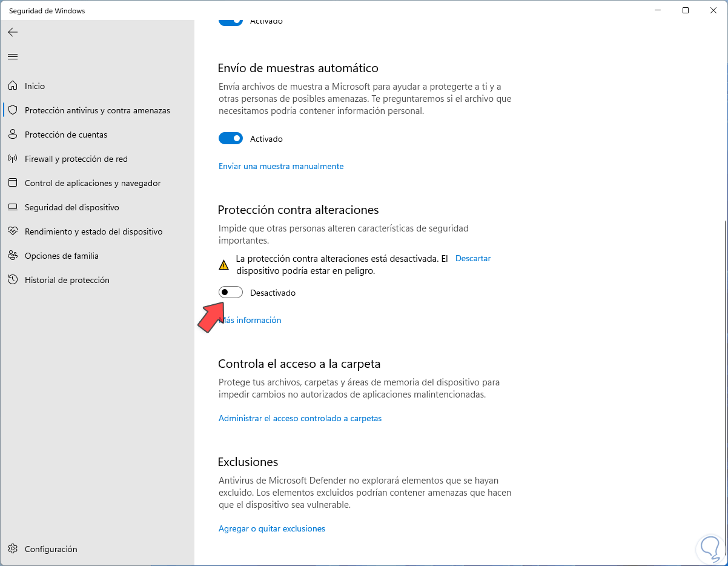The image size is (728, 566).
Task: Disable the Envío de muestras automático toggle
Action: (x=231, y=139)
